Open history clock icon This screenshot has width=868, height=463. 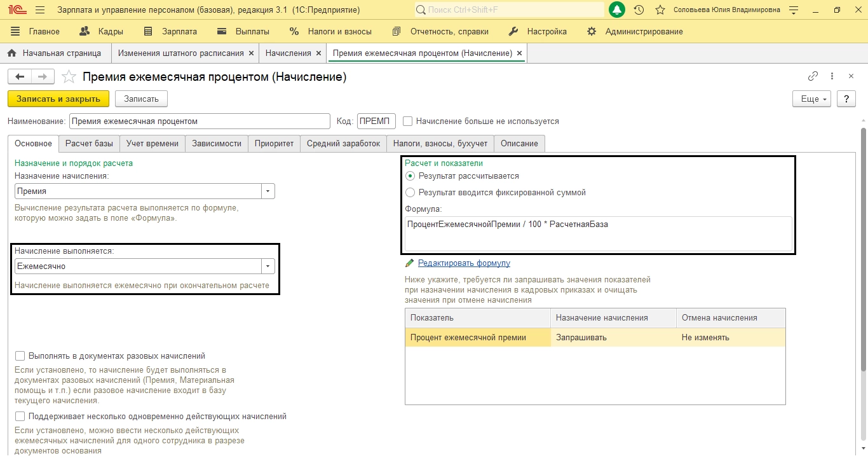coord(639,10)
